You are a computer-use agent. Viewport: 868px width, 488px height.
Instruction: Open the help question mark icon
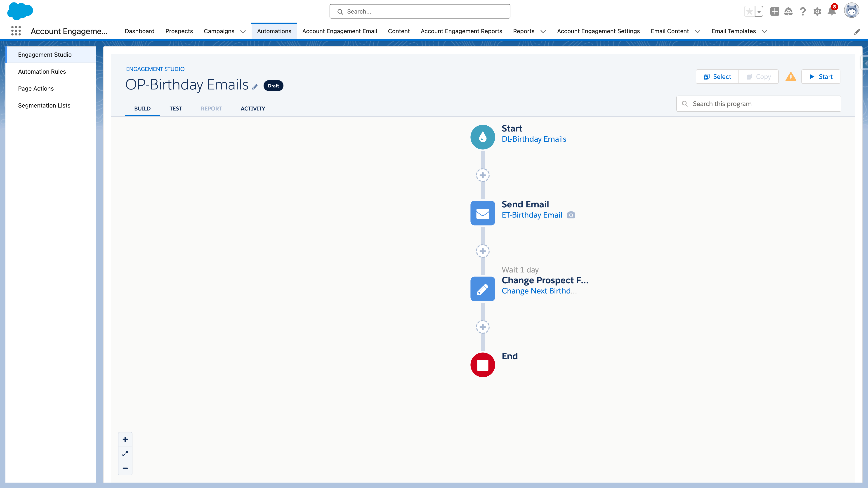tap(803, 12)
